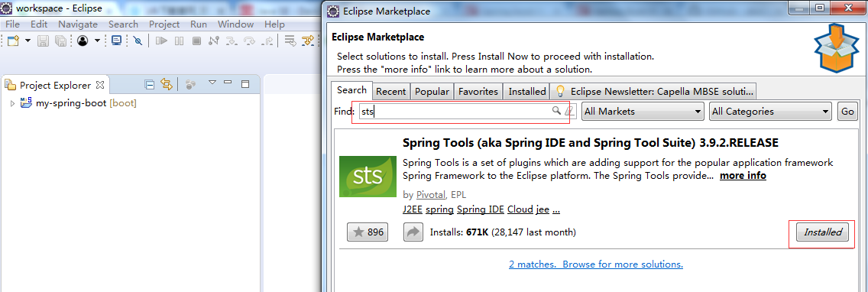Click the Drop to Frame icon
Image resolution: width=868 pixels, height=292 pixels.
coord(290,41)
